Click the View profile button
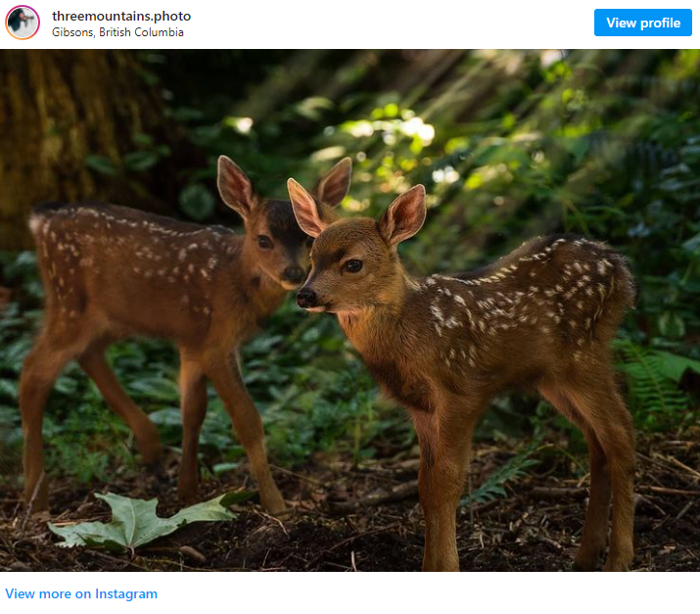Screen dimensions: 700x614 click(643, 23)
